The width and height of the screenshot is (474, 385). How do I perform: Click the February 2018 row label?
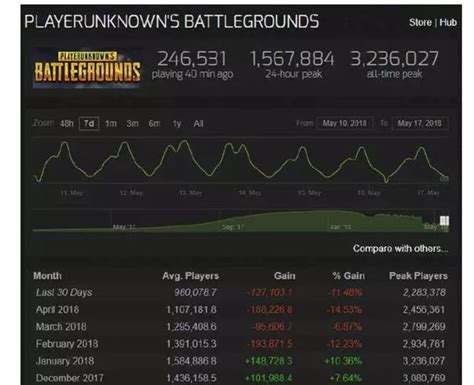67,344
